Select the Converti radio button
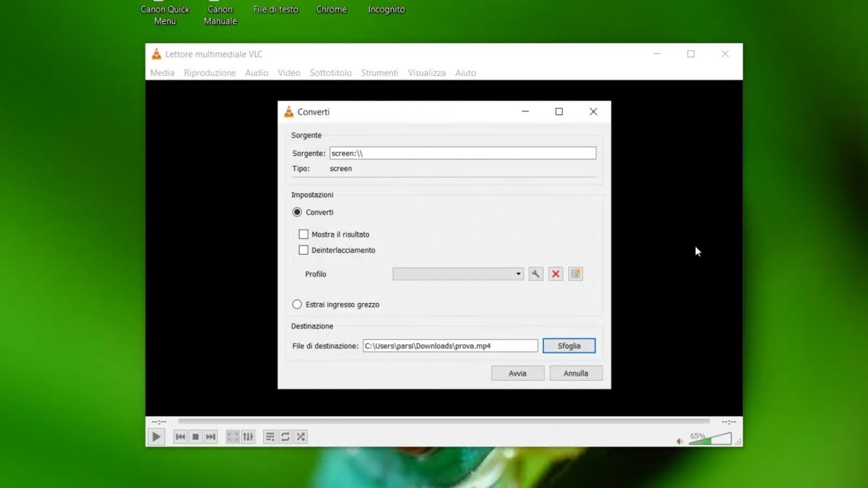The image size is (868, 488). [297, 212]
